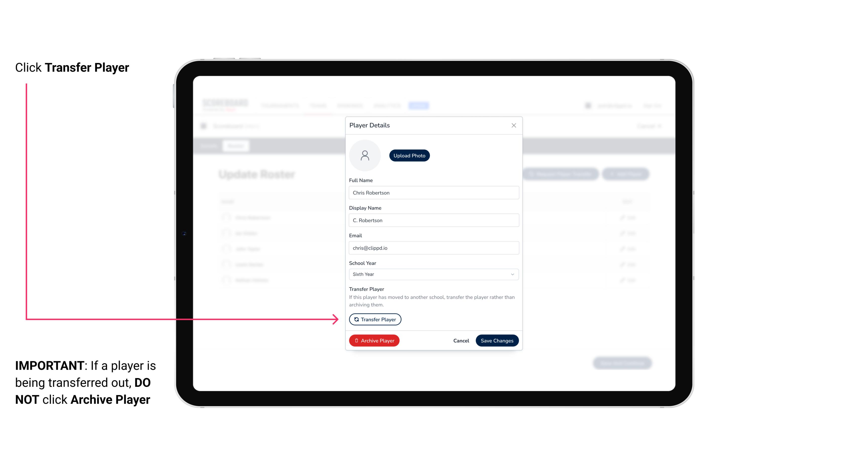
Task: Click the close X icon on dialog
Action: click(514, 125)
